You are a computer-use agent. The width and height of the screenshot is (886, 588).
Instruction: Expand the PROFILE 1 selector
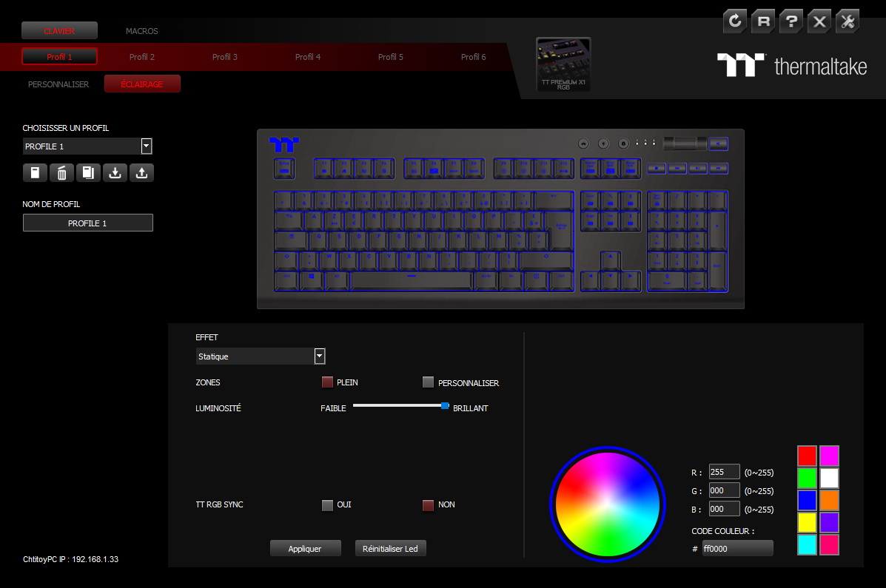click(x=146, y=146)
